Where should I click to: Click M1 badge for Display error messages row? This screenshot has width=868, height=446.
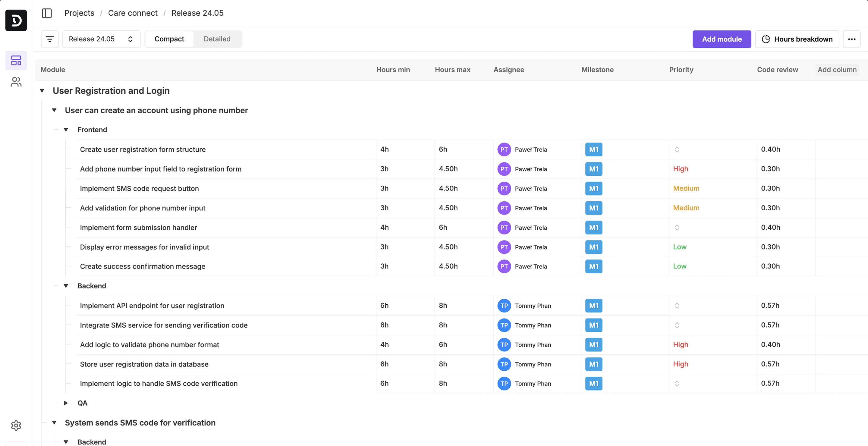click(x=594, y=247)
